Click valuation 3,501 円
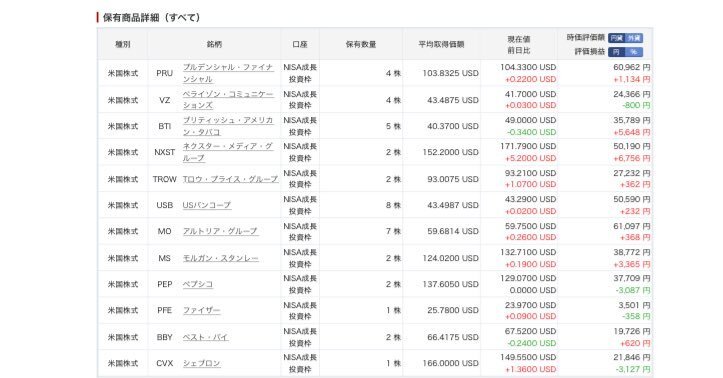This screenshot has height=378, width=723. 634,305
